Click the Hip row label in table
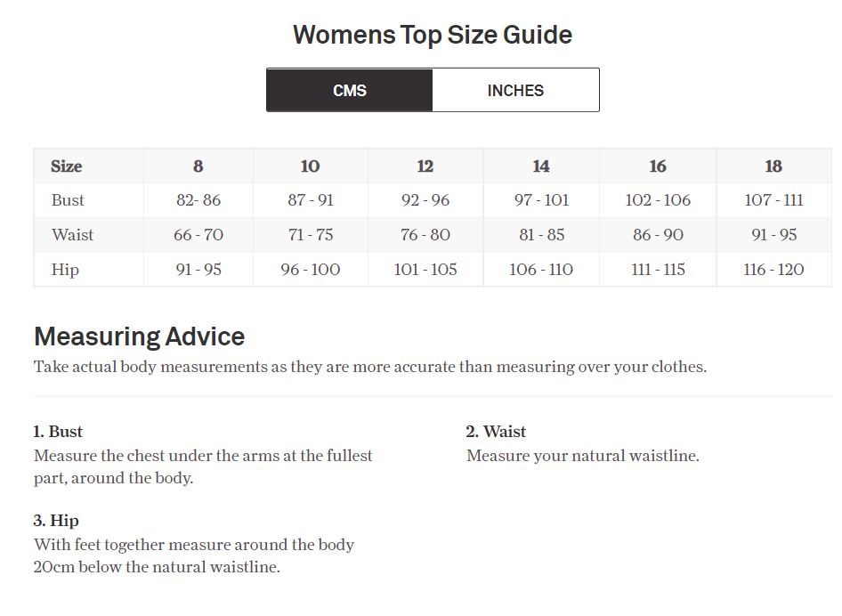842x616 pixels. 65,270
